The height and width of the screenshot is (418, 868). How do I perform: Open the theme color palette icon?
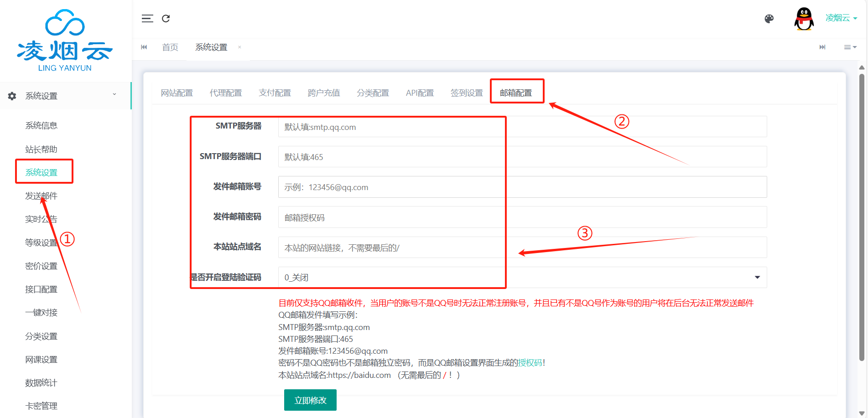769,19
